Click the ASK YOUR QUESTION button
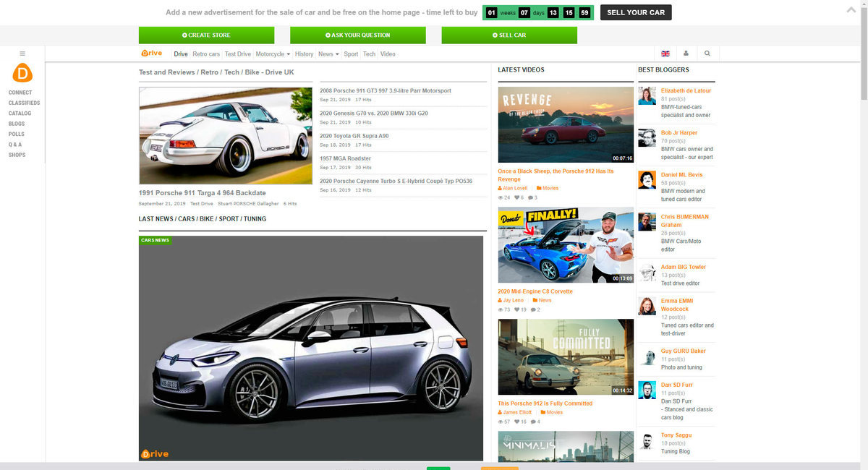Image resolution: width=868 pixels, height=470 pixels. (357, 35)
